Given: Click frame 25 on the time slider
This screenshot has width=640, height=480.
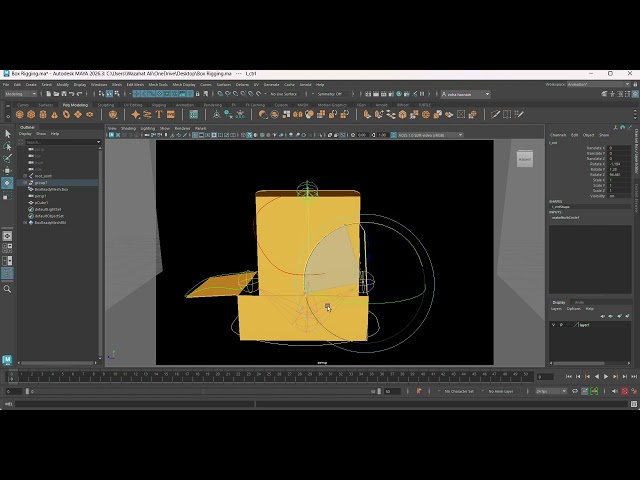Looking at the screenshot, I should pyautogui.click(x=269, y=374).
